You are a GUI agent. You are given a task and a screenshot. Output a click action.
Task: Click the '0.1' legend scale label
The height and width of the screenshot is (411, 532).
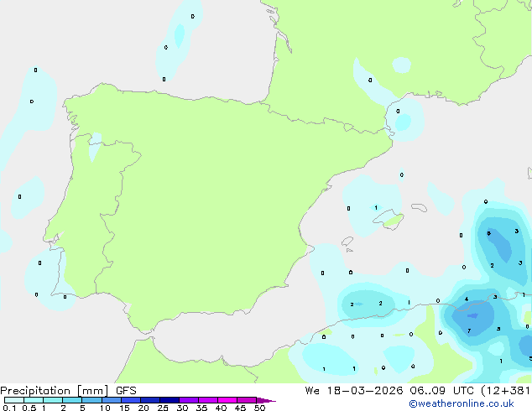tap(9, 408)
